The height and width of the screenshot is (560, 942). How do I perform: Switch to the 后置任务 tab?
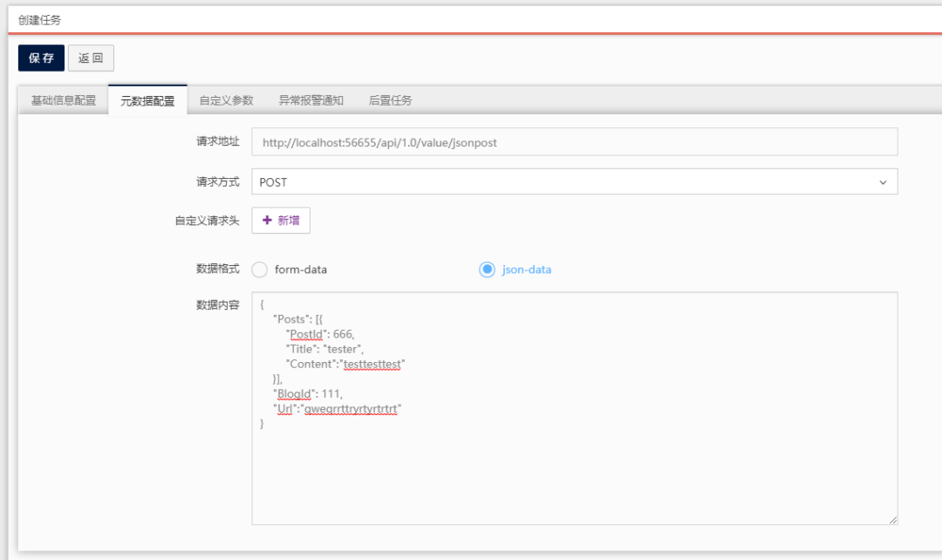point(391,100)
